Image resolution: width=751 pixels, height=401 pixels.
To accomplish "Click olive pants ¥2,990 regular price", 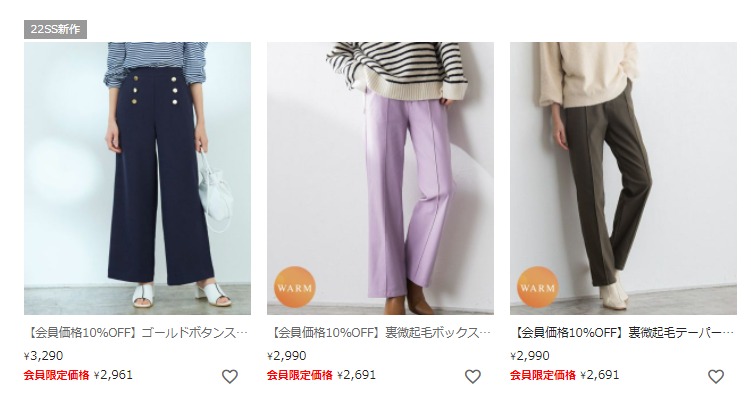I will click(530, 356).
